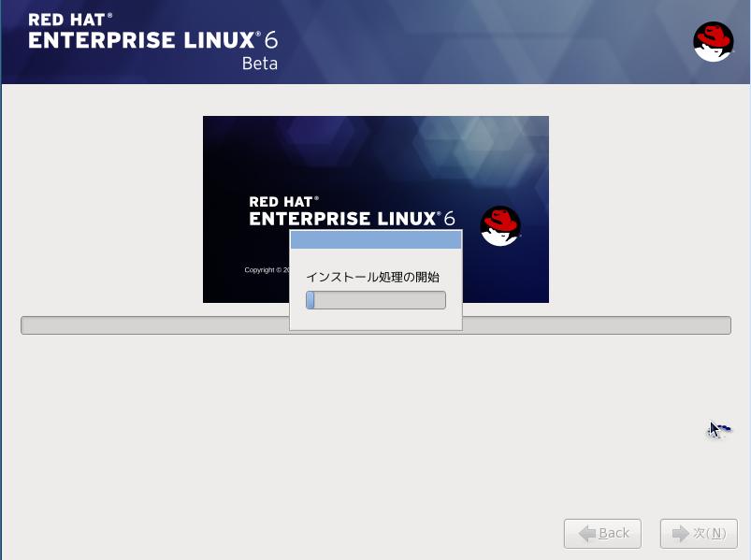Click the インストール処理の開始 text
The image size is (751, 560).
point(372,277)
